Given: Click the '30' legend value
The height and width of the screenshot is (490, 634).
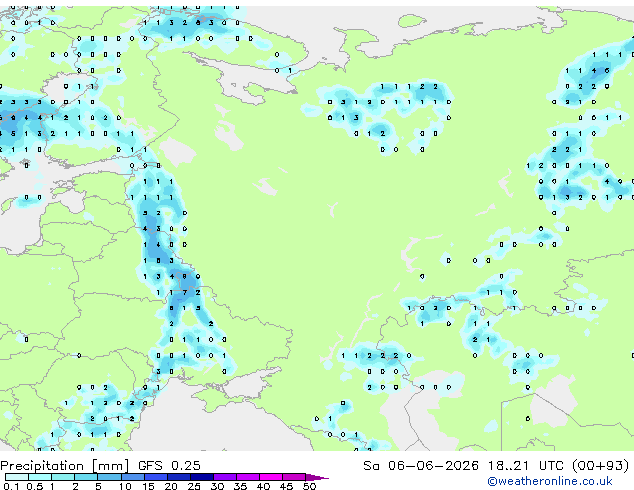Looking at the screenshot, I should pyautogui.click(x=217, y=486).
